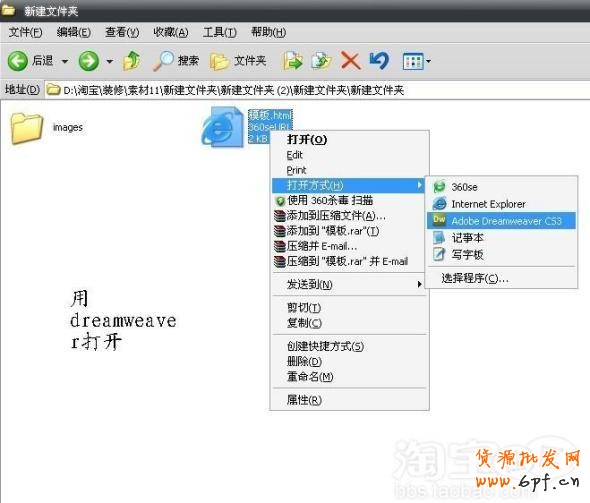Viewport: 590px width, 503px height.
Task: Expand the Back history dropdown arrow
Action: 65,61
